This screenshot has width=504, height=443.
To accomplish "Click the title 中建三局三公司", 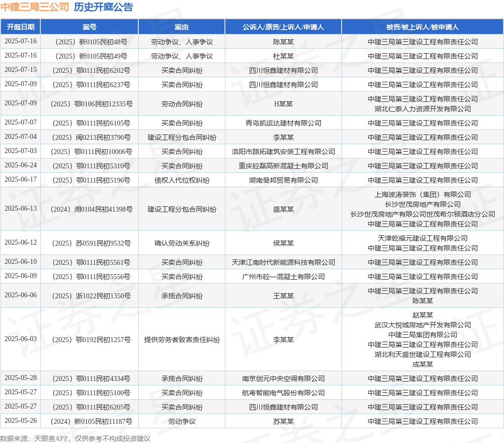I will click(x=35, y=7).
